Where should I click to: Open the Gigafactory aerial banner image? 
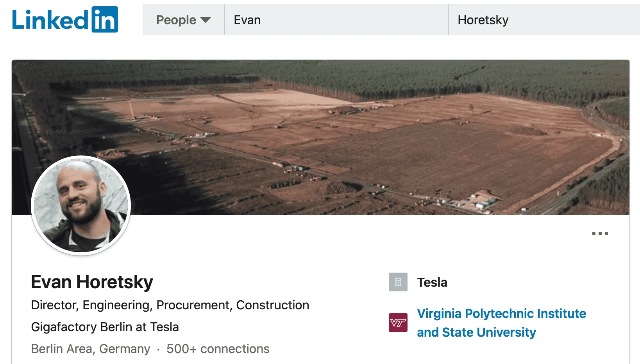coord(320,137)
